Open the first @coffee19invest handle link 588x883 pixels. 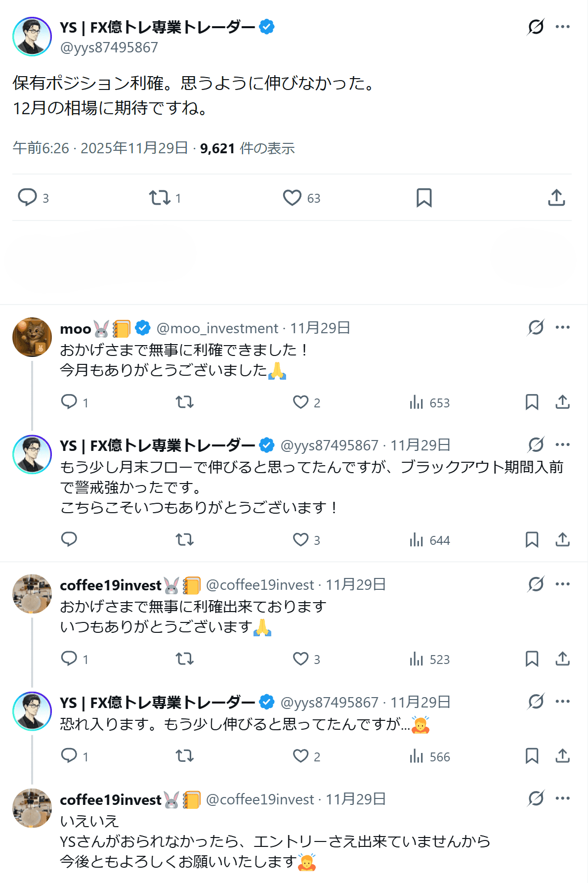[260, 585]
